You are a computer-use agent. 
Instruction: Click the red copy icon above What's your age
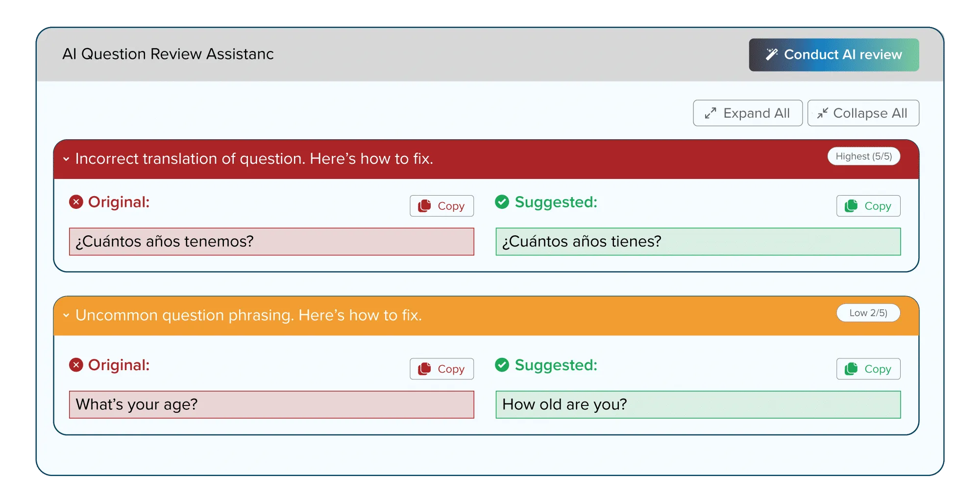[423, 369]
